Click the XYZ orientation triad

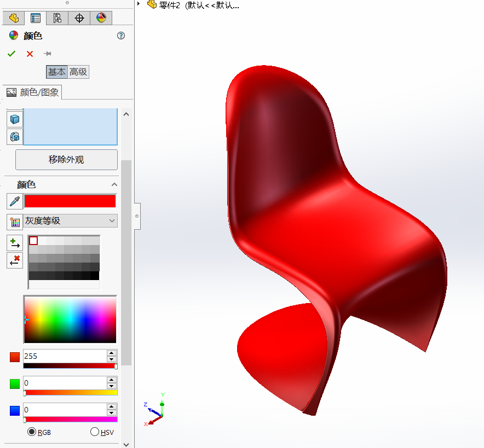(x=154, y=410)
